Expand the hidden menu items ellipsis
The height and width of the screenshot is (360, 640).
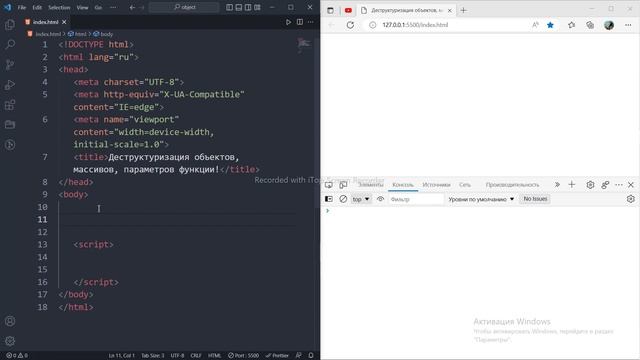[113, 7]
